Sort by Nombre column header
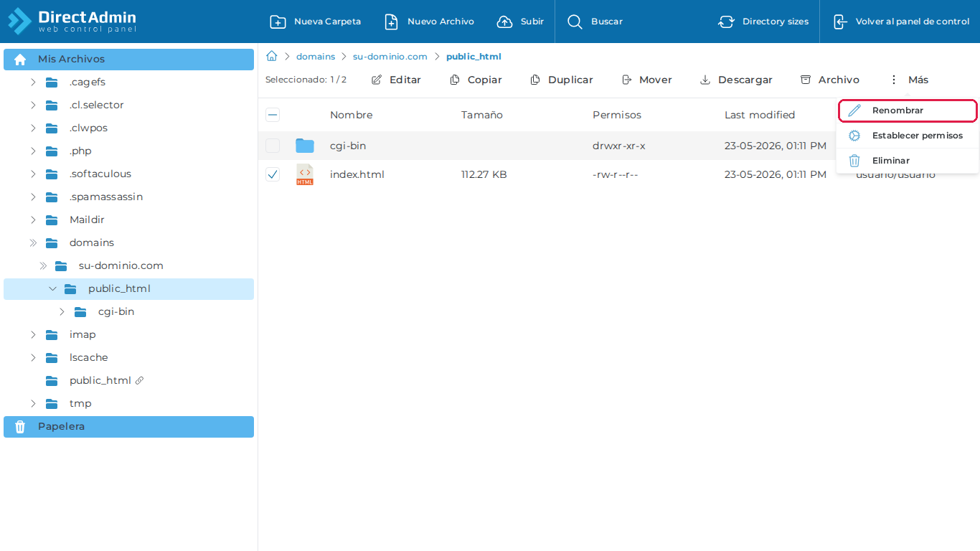 [352, 115]
